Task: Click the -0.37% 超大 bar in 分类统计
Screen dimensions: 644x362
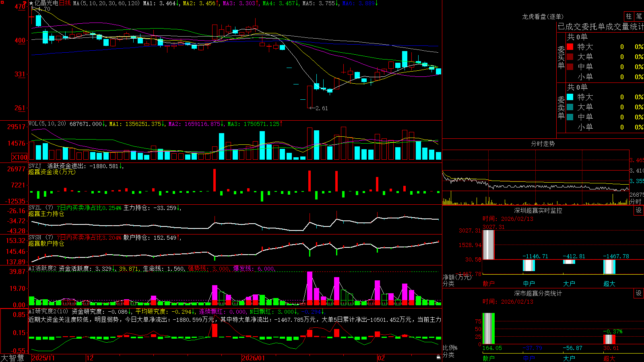Action: 609,339
